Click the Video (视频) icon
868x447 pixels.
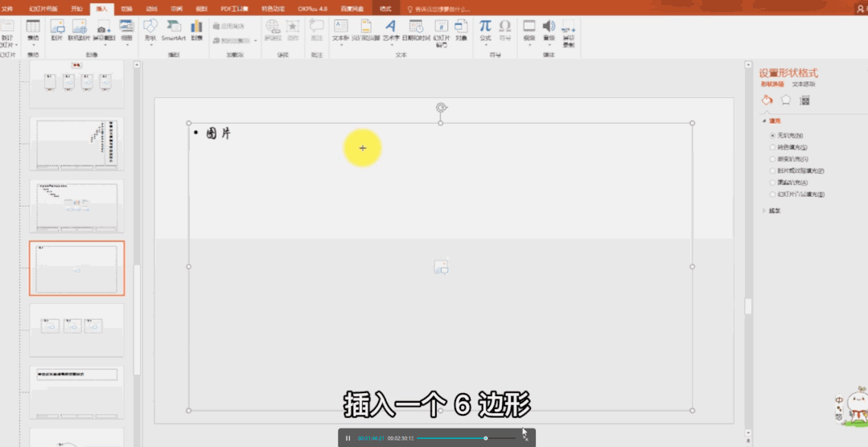[529, 26]
